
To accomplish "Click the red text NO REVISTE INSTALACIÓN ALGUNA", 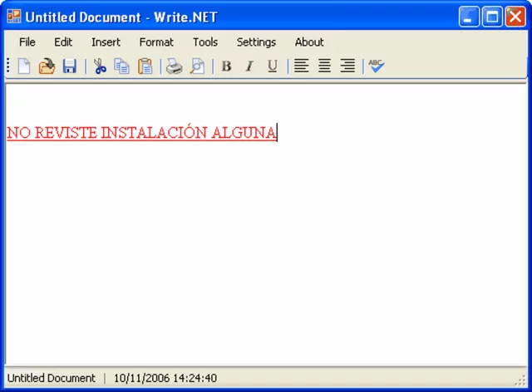I will 141,132.
